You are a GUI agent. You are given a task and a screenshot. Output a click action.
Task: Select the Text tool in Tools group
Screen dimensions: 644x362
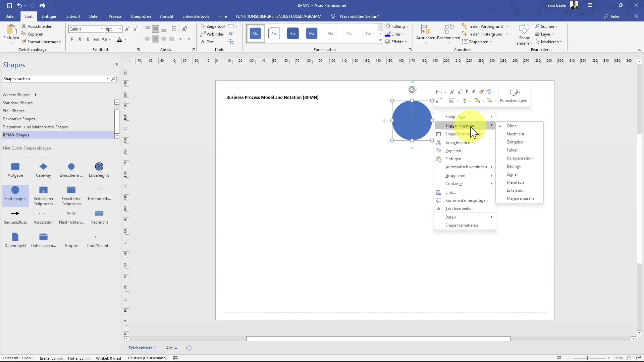point(207,42)
